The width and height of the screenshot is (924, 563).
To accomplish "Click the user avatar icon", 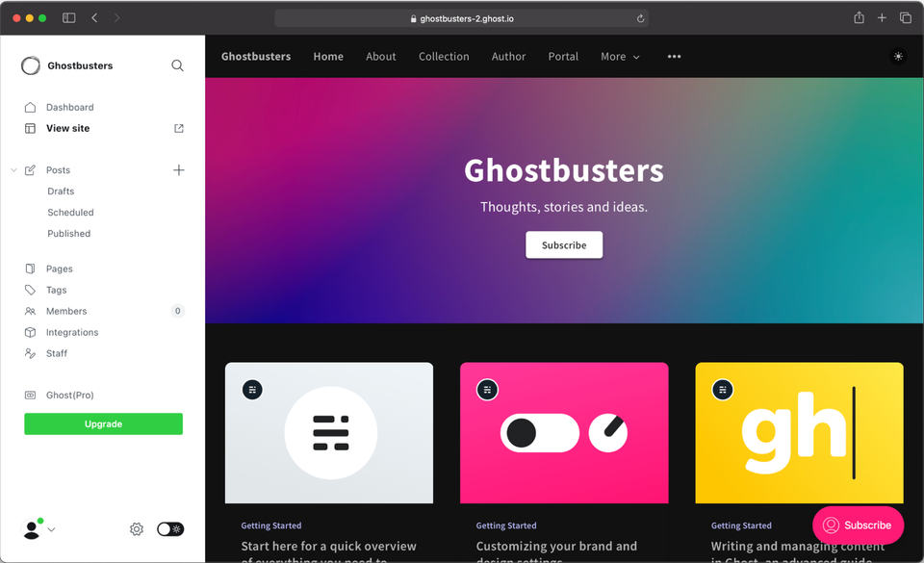I will (32, 529).
